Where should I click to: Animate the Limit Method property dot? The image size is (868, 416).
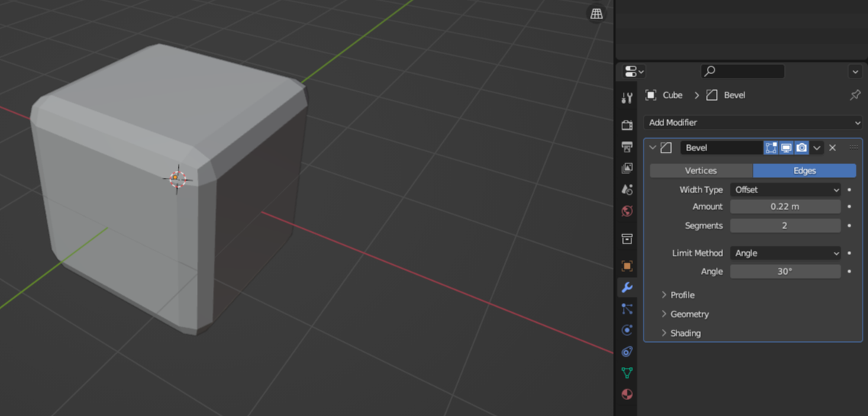tap(850, 253)
